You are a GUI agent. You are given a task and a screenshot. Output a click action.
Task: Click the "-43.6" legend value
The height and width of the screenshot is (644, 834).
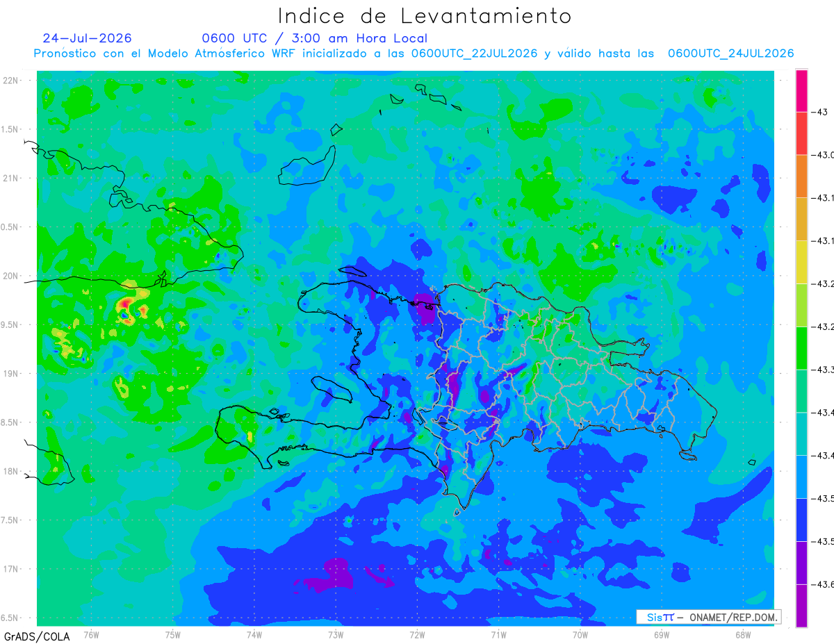(x=824, y=584)
